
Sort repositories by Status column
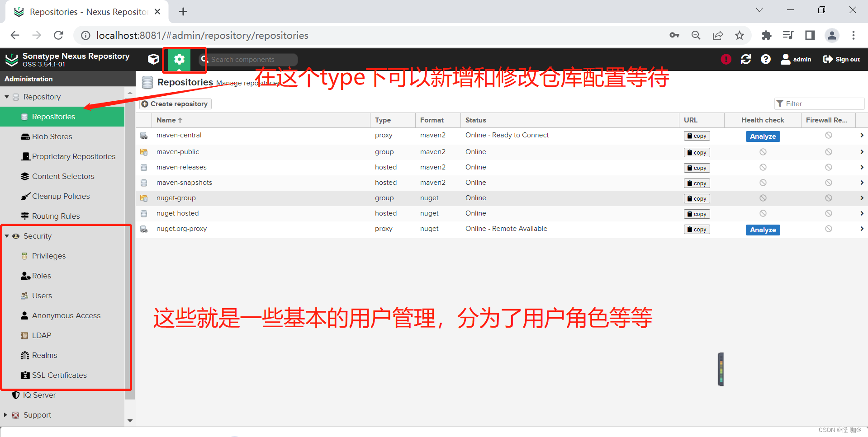[x=569, y=120]
